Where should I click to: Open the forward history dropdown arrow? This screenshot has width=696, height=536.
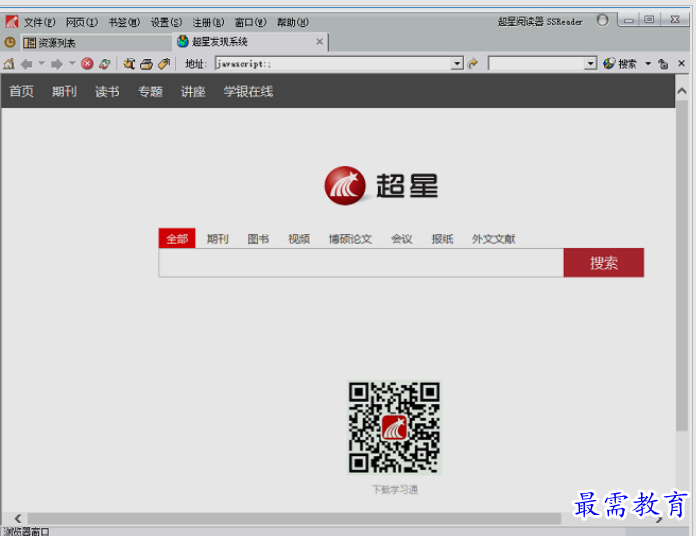pos(72,63)
